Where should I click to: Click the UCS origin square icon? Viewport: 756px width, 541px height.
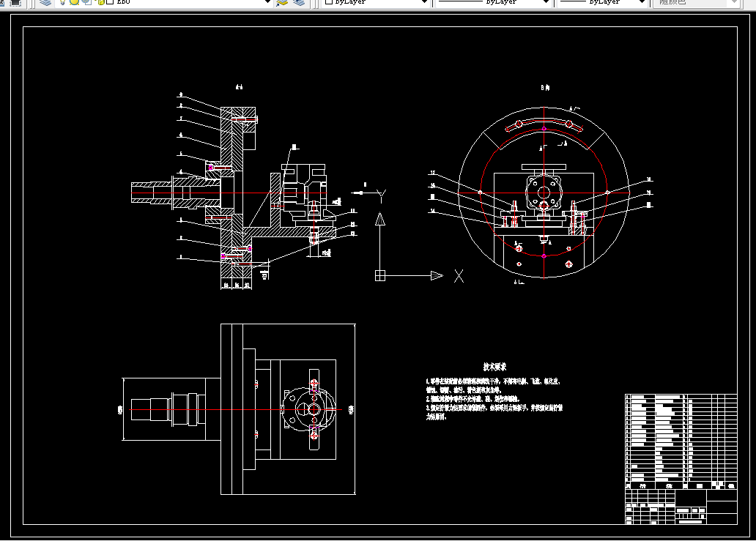pos(380,275)
